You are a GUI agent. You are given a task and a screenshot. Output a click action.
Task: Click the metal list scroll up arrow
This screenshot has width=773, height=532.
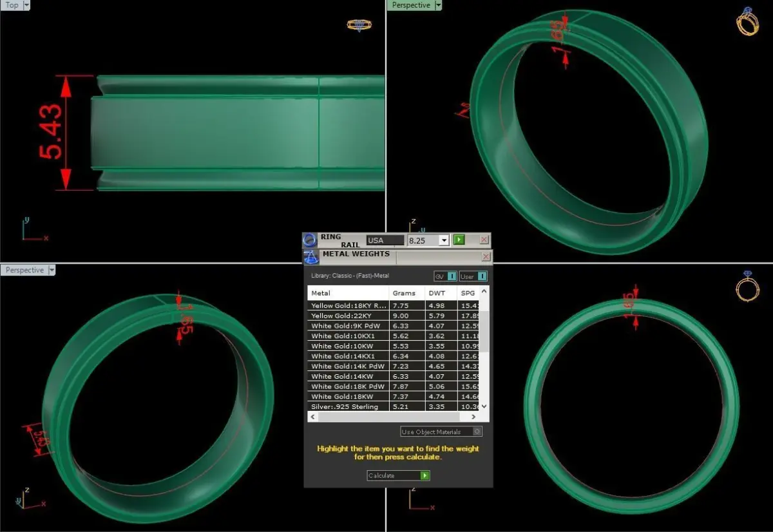click(x=485, y=290)
